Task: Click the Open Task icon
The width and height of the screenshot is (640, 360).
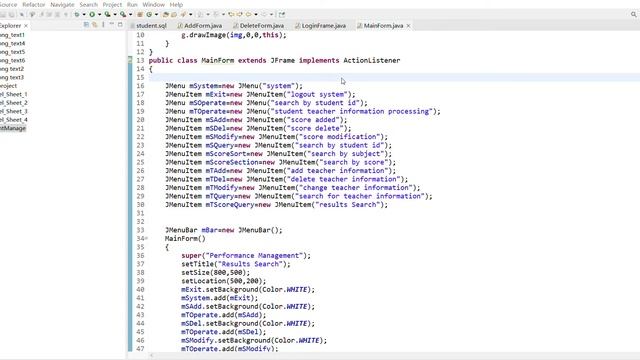Action: pos(174,14)
